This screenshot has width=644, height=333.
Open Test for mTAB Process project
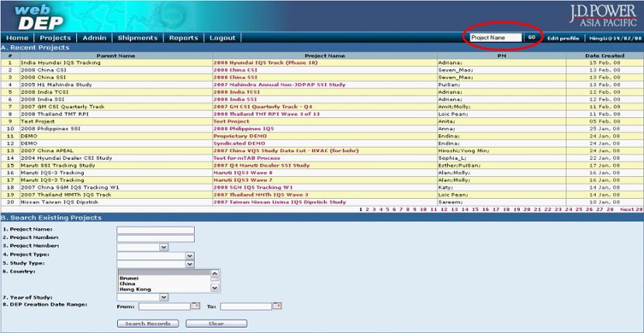[x=247, y=158]
